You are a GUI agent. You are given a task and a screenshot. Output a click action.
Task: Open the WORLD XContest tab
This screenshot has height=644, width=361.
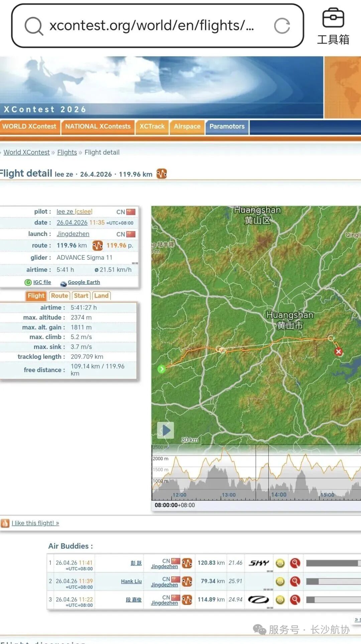click(x=29, y=127)
